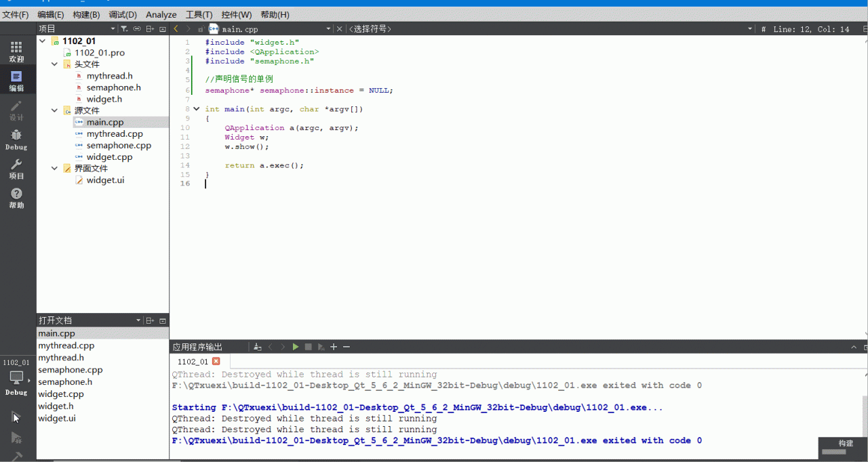
Task: Start debugging with the Debug run icon
Action: tap(16, 438)
